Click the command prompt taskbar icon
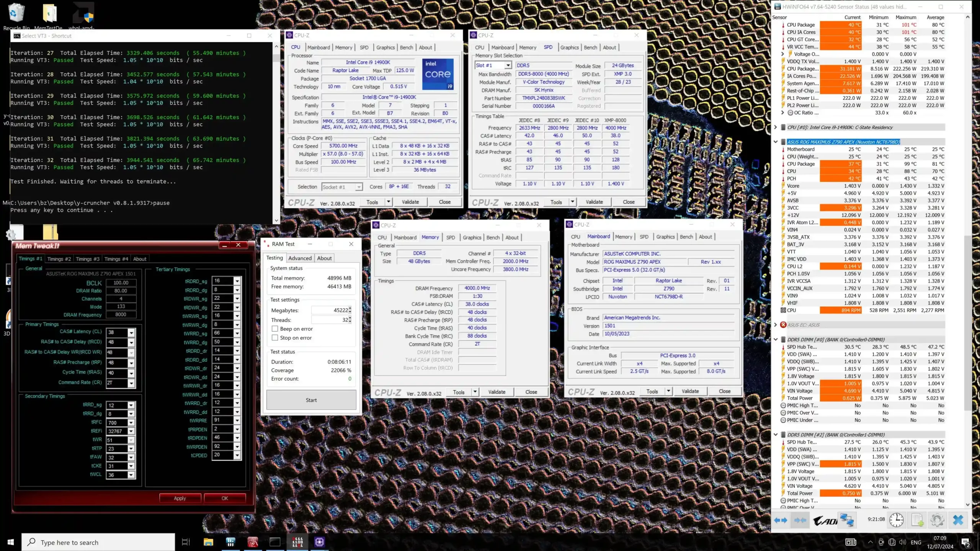 tap(275, 542)
